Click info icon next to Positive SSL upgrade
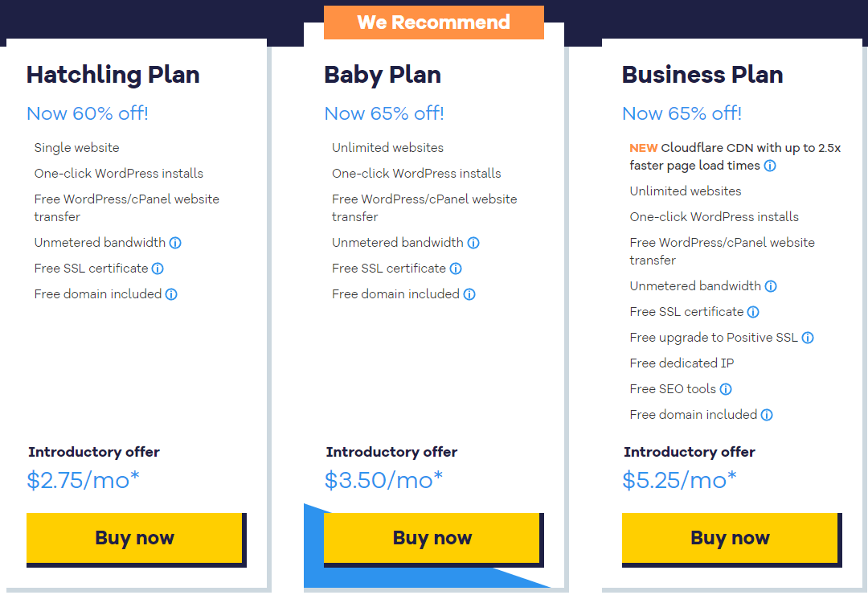Image resolution: width=868 pixels, height=595 pixels. click(x=808, y=338)
